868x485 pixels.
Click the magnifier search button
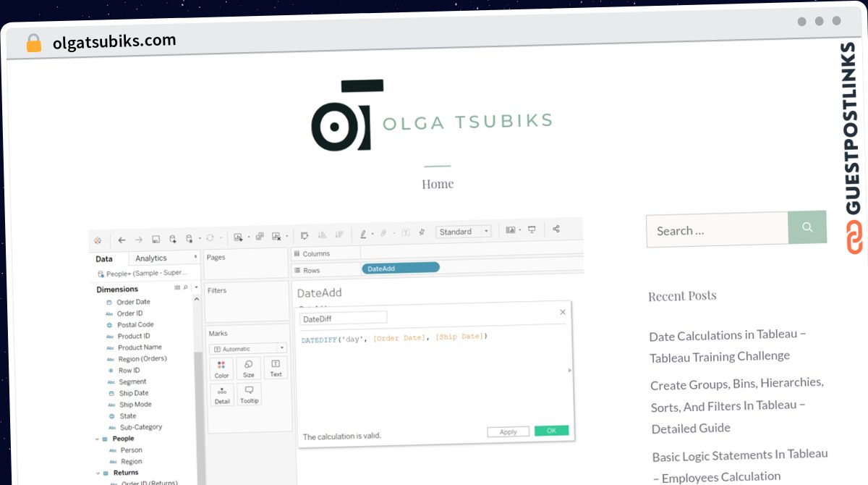click(x=807, y=227)
